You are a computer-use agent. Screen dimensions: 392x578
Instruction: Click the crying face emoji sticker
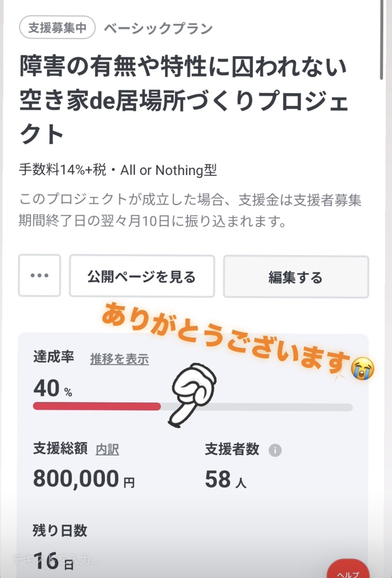(363, 368)
